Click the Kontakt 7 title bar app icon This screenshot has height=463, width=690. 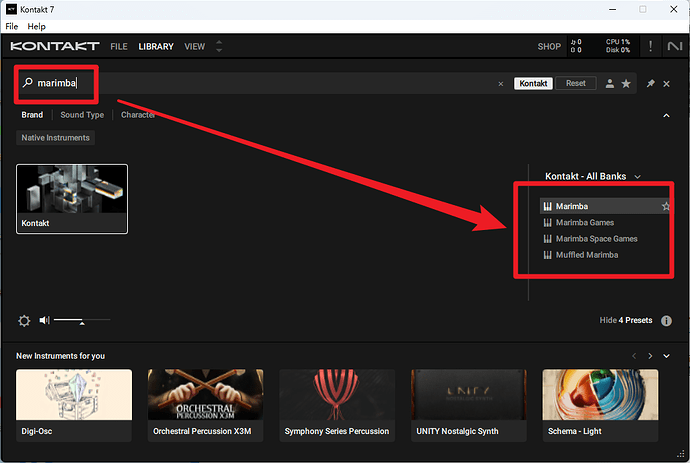click(x=11, y=9)
